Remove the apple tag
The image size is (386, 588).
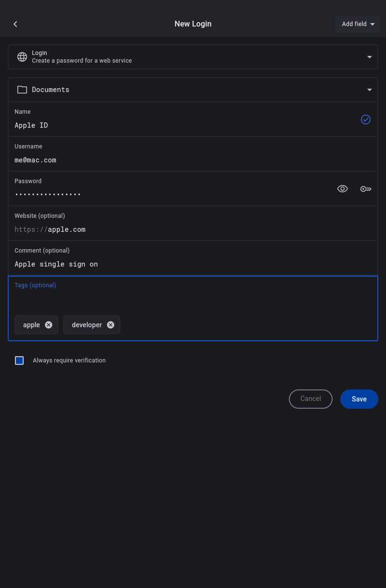[x=49, y=325]
